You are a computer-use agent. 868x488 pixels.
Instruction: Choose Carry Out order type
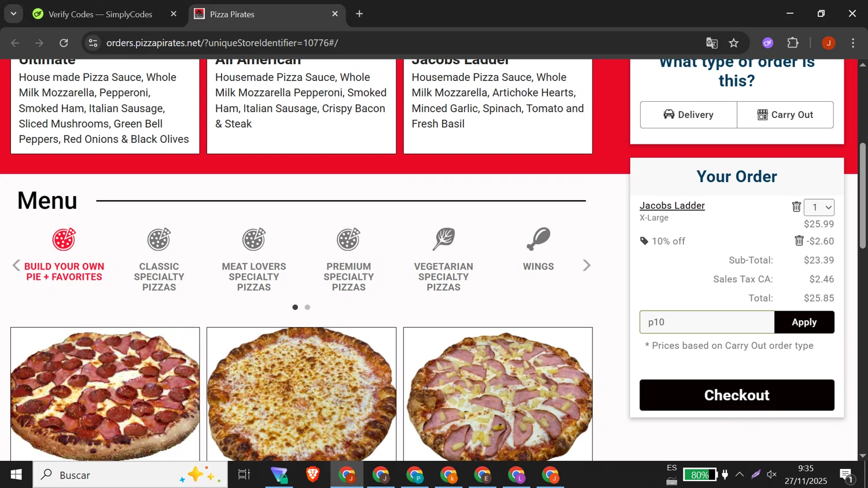pyautogui.click(x=785, y=114)
